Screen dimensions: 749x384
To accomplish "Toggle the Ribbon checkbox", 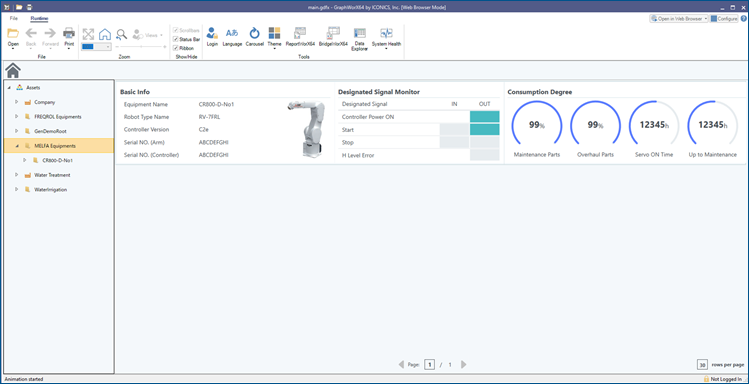I will pos(175,48).
